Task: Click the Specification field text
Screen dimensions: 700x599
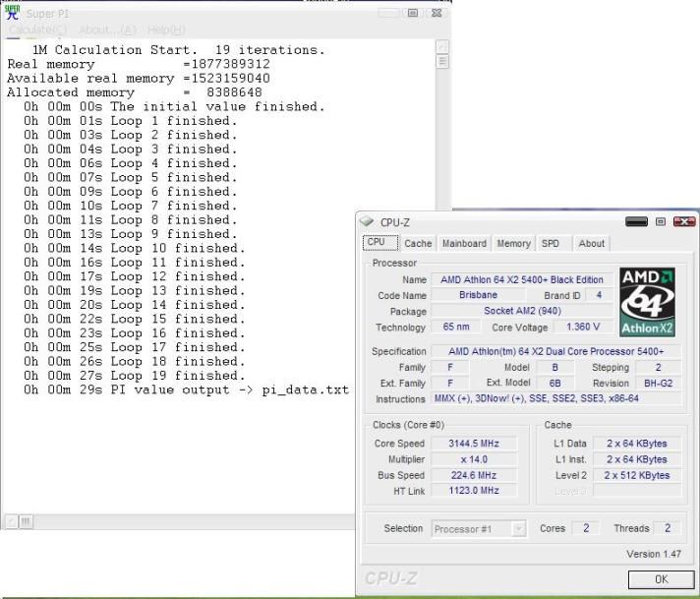Action: [556, 351]
